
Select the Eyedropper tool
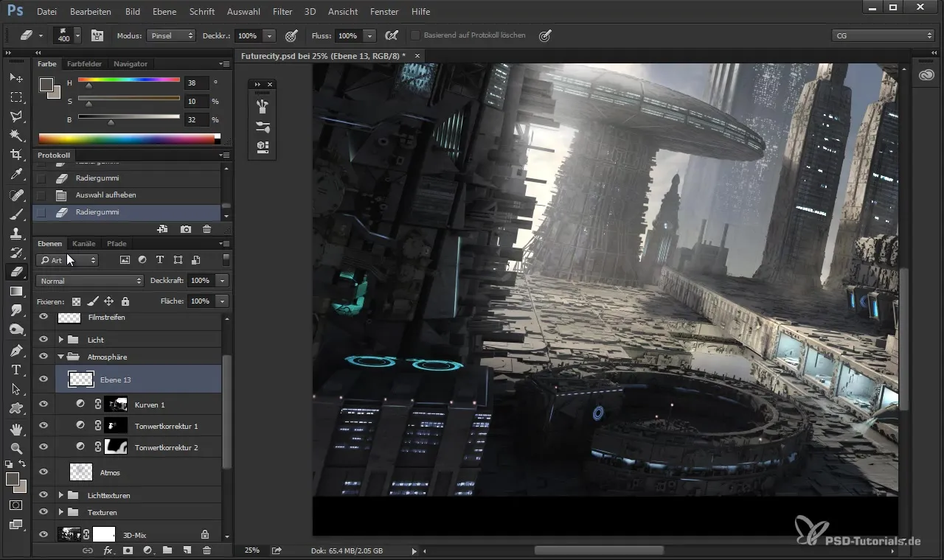[x=16, y=175]
